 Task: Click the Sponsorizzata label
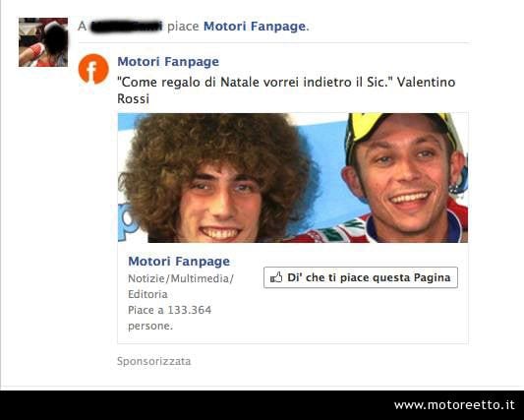154,361
